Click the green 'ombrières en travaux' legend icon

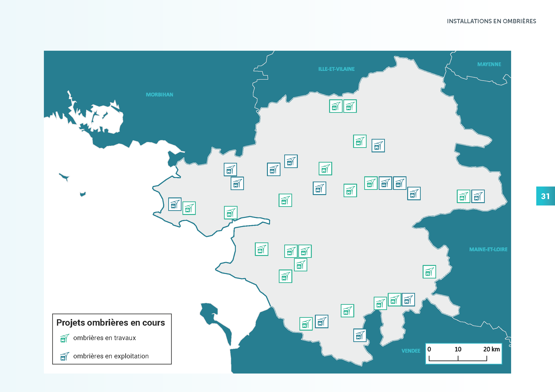[x=65, y=338]
